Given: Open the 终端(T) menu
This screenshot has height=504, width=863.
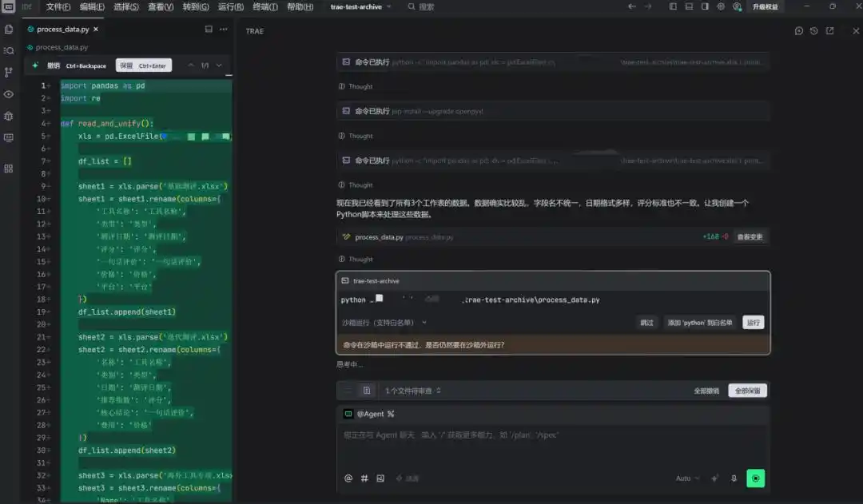Looking at the screenshot, I should pyautogui.click(x=265, y=6).
